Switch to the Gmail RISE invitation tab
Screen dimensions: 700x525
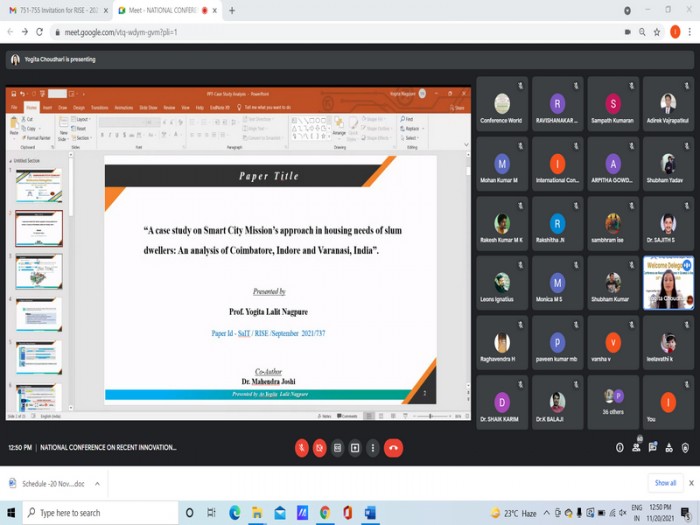tap(55, 10)
